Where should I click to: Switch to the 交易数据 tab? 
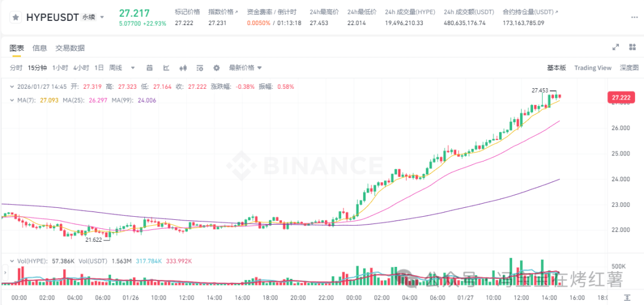[x=70, y=48]
